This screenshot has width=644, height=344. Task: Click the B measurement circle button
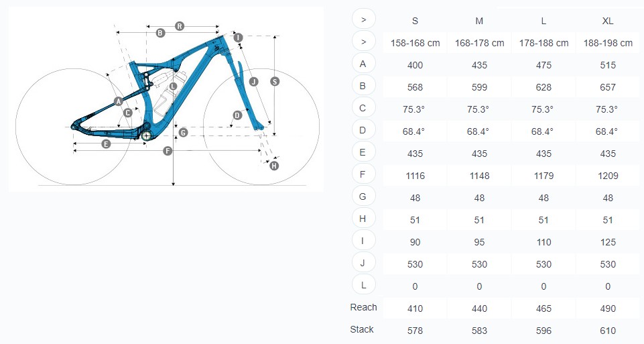click(363, 87)
